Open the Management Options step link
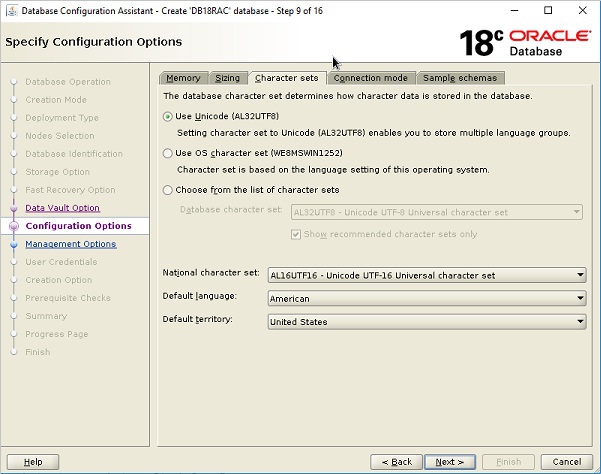 click(71, 244)
